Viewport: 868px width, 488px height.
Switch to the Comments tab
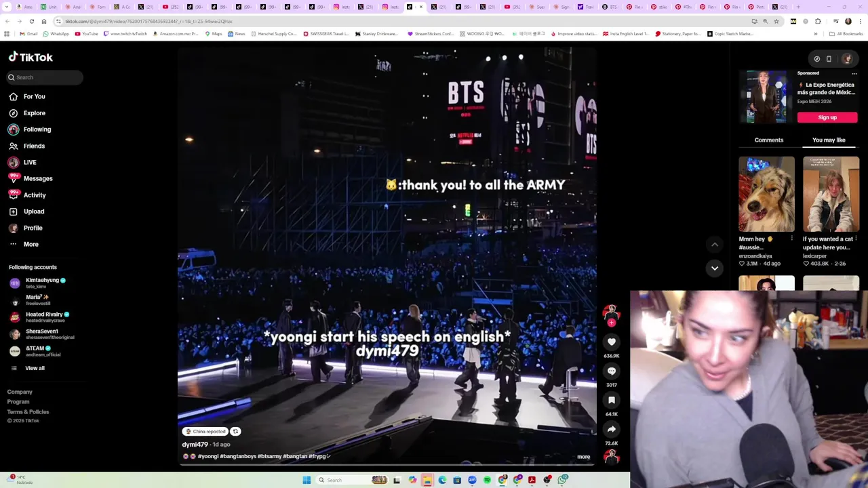[x=769, y=140]
